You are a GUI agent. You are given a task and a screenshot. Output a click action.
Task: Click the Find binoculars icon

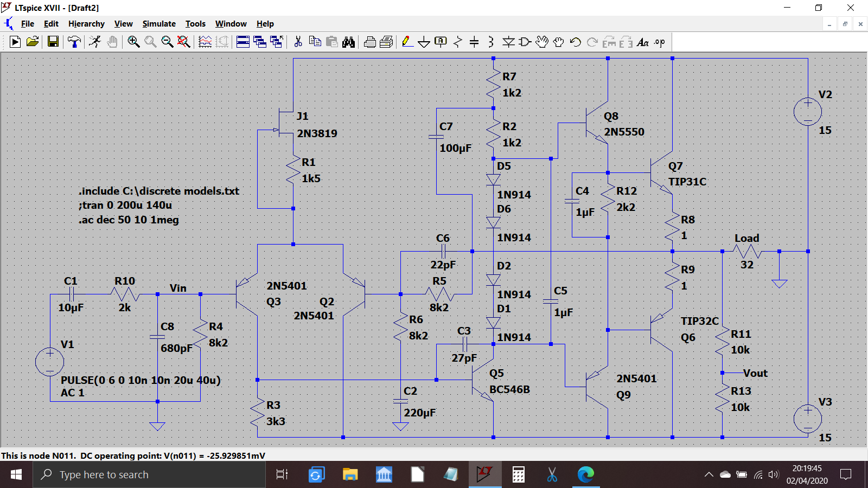tap(348, 42)
